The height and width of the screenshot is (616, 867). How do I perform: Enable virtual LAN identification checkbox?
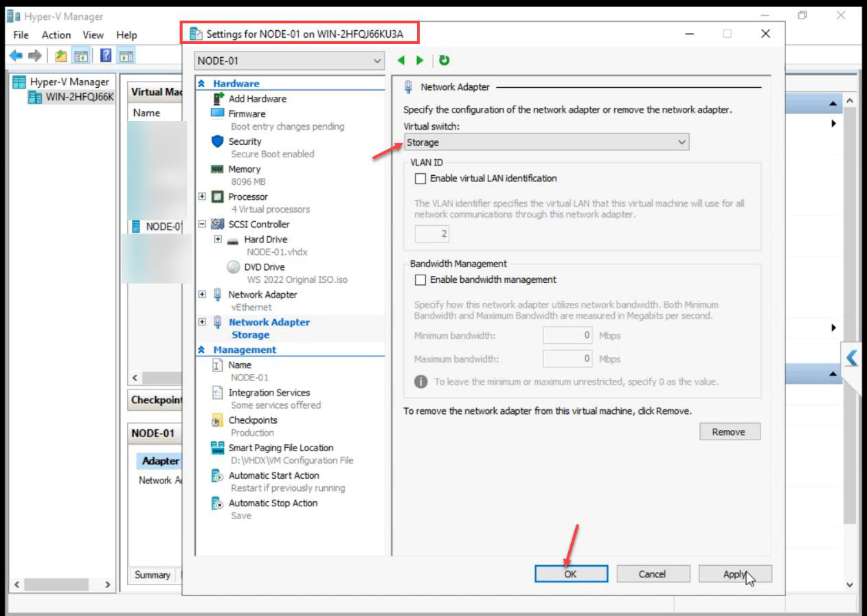click(x=420, y=179)
